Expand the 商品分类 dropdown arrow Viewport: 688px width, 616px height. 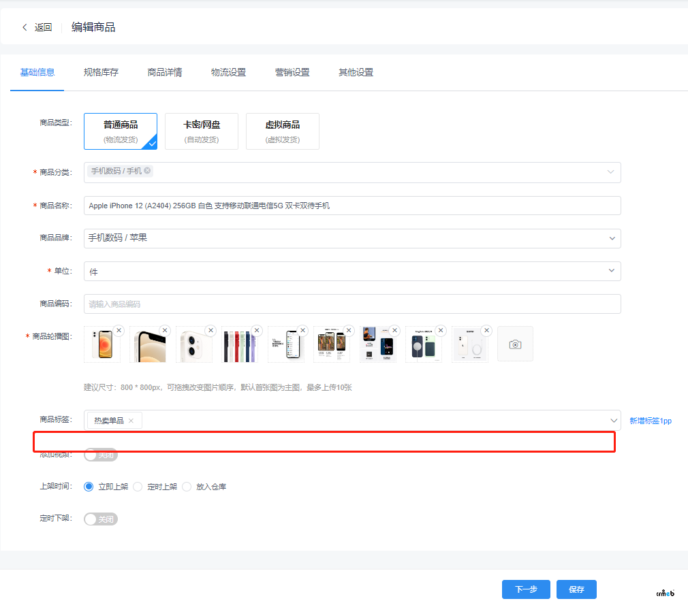point(610,172)
